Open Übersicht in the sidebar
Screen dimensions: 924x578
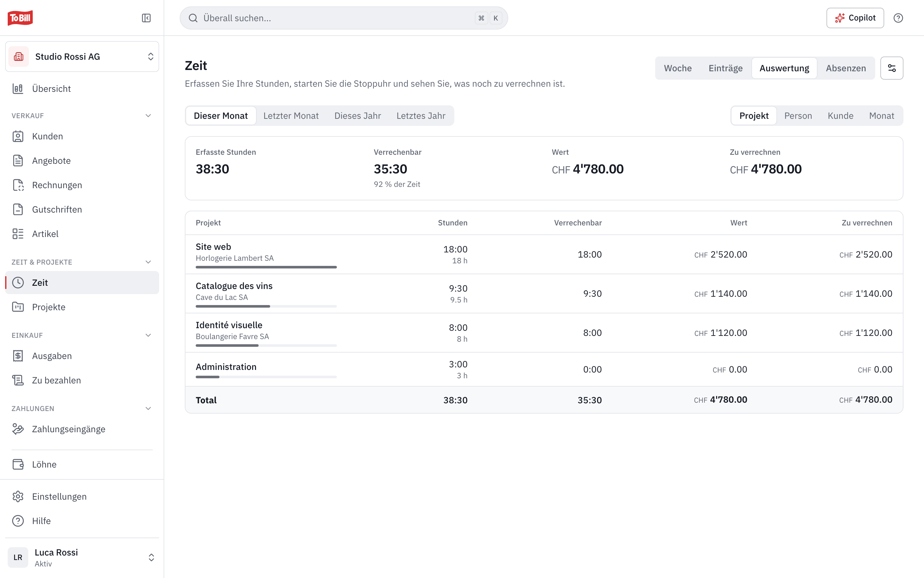(x=82, y=89)
